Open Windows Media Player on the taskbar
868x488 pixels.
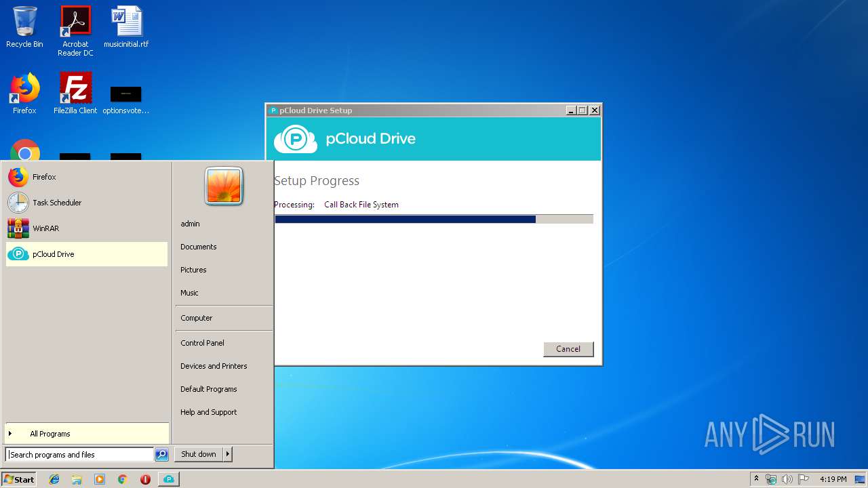[x=100, y=479]
